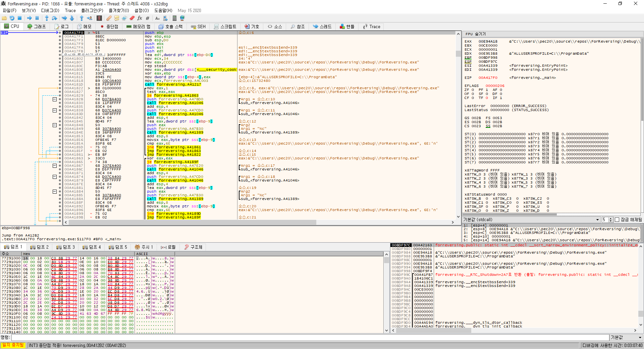Collapse the fold box at address 00A41838

pyautogui.click(x=55, y=110)
